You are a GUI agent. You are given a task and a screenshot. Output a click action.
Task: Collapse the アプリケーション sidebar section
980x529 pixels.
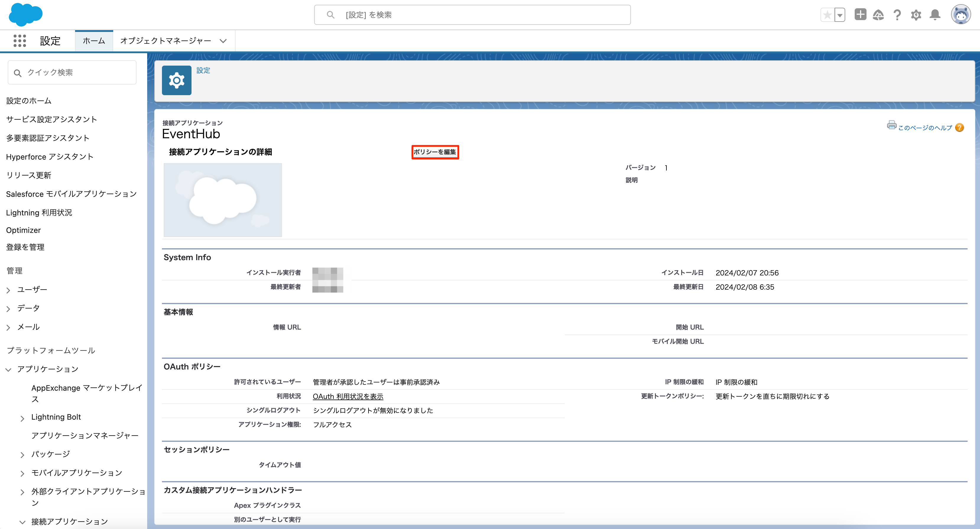click(x=8, y=370)
